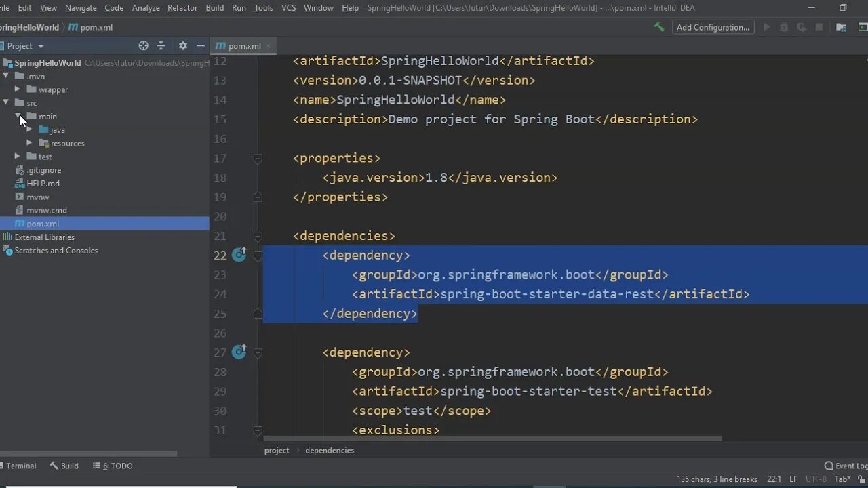
Task: Collapse All icon in Project panel
Action: pyautogui.click(x=161, y=45)
